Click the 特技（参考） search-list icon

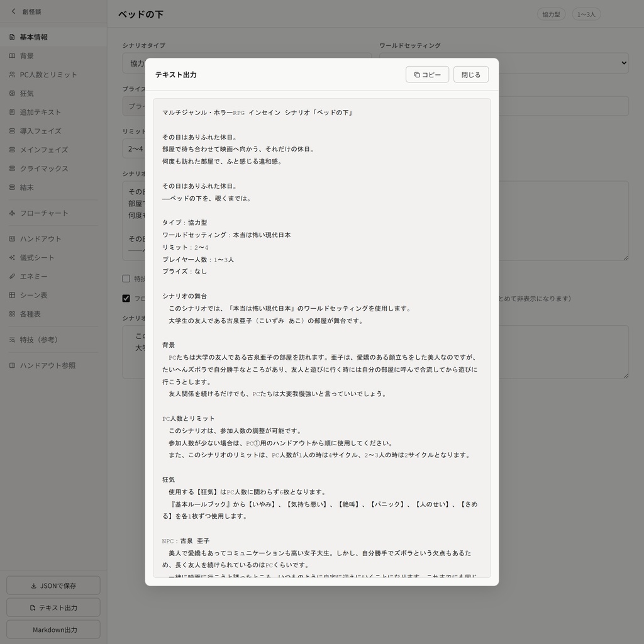point(12,340)
